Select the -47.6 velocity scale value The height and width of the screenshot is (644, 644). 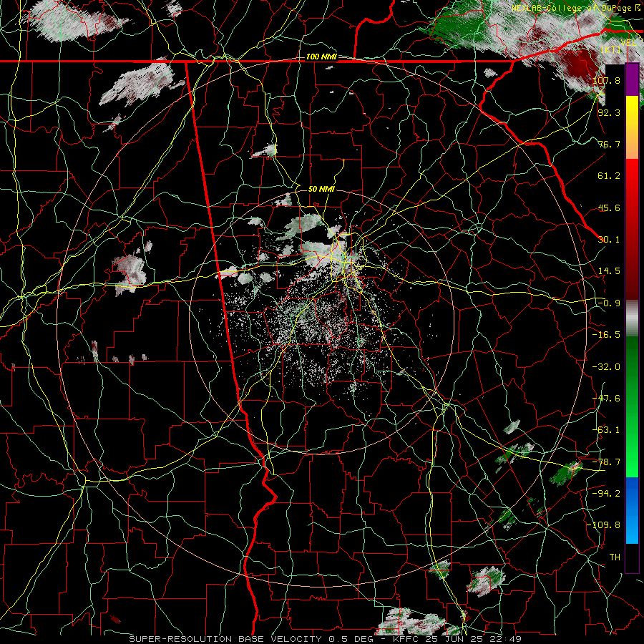[606, 398]
